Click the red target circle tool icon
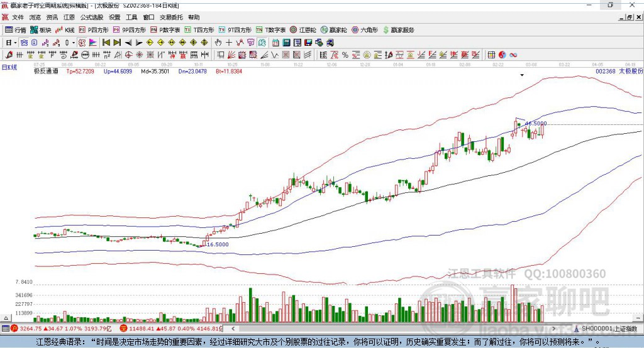The image size is (644, 348). [128, 55]
